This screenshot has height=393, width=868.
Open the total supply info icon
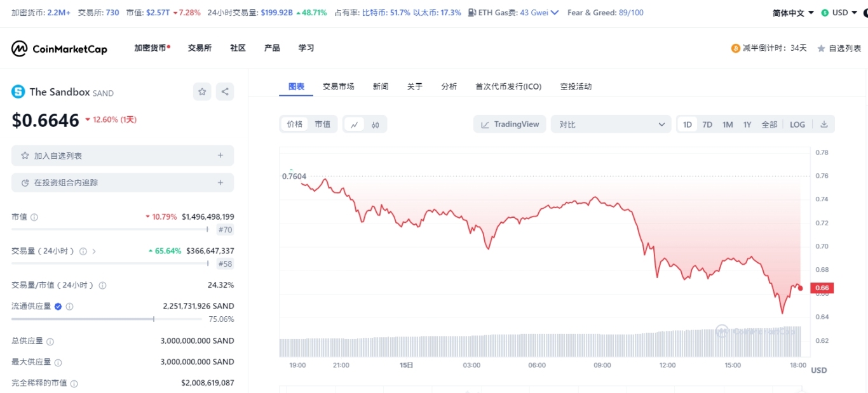coord(50,342)
